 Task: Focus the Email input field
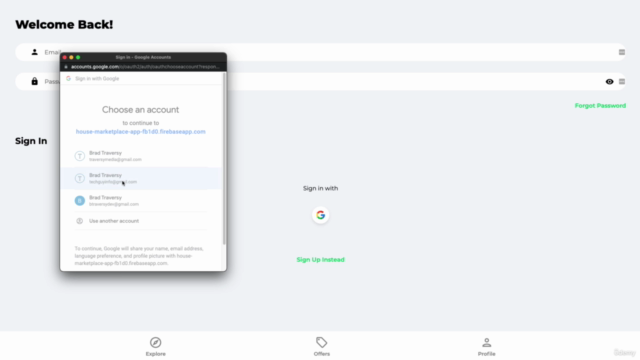(x=320, y=52)
